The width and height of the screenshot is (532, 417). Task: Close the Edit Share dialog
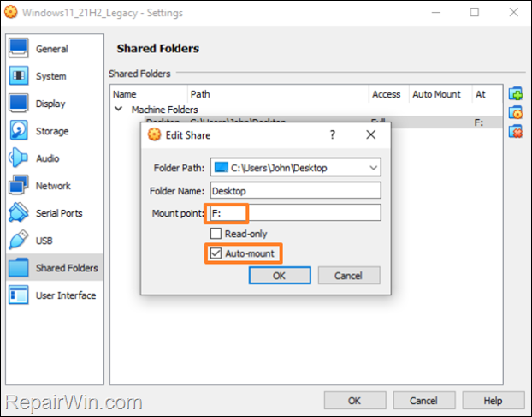click(x=371, y=134)
